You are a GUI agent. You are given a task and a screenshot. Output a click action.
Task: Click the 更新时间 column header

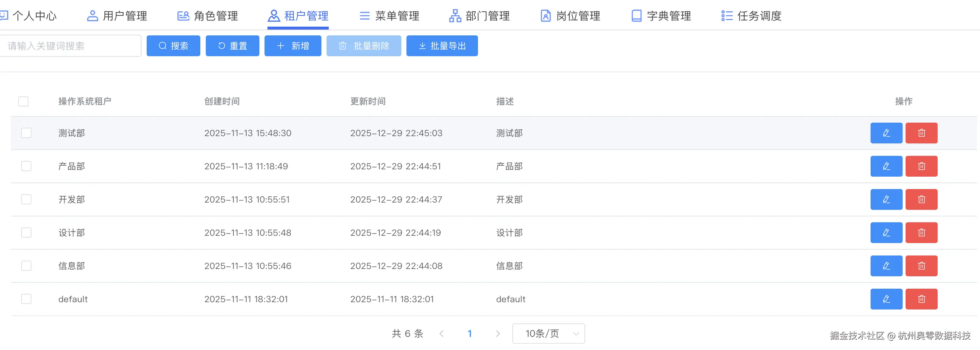[368, 101]
